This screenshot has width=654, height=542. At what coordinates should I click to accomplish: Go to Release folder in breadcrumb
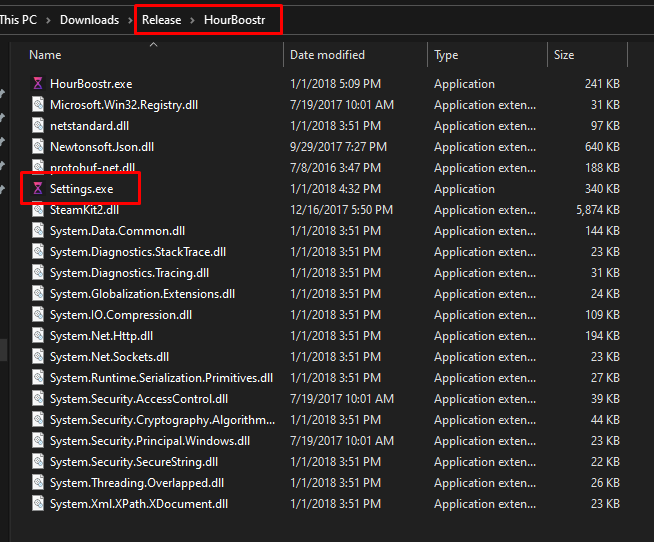tap(162, 20)
